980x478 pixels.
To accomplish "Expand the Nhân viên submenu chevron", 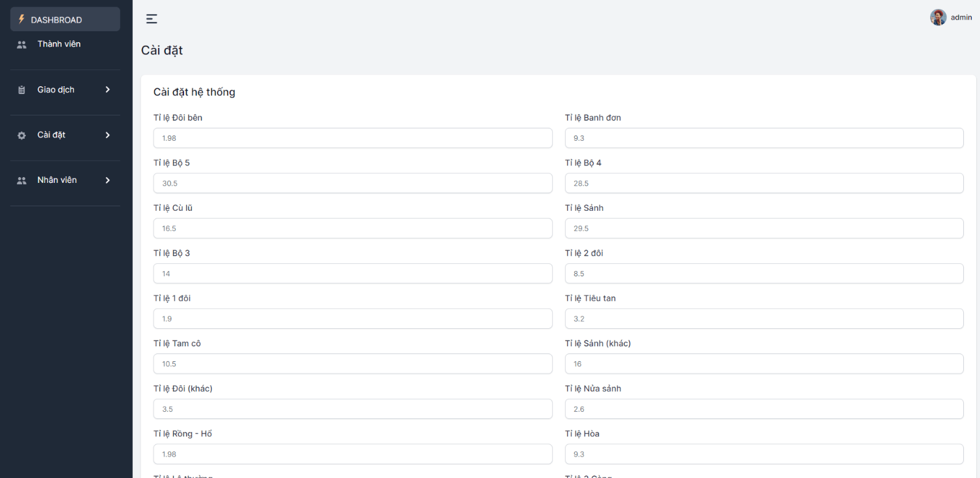I will tap(108, 180).
